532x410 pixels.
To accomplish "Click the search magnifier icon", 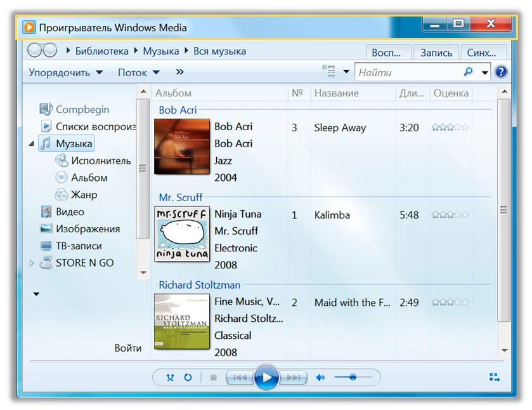I will (x=468, y=72).
